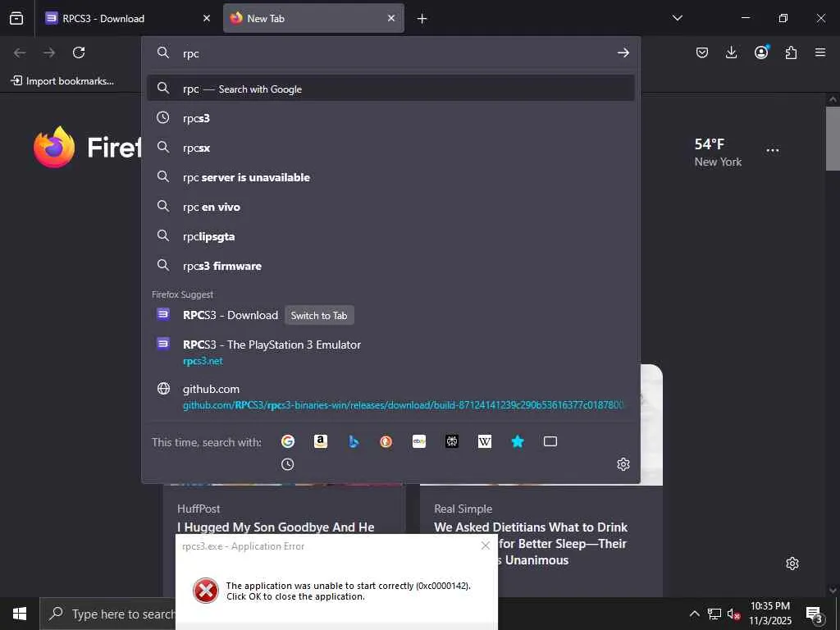Open the network status tray icon
The height and width of the screenshot is (630, 840).
click(714, 614)
